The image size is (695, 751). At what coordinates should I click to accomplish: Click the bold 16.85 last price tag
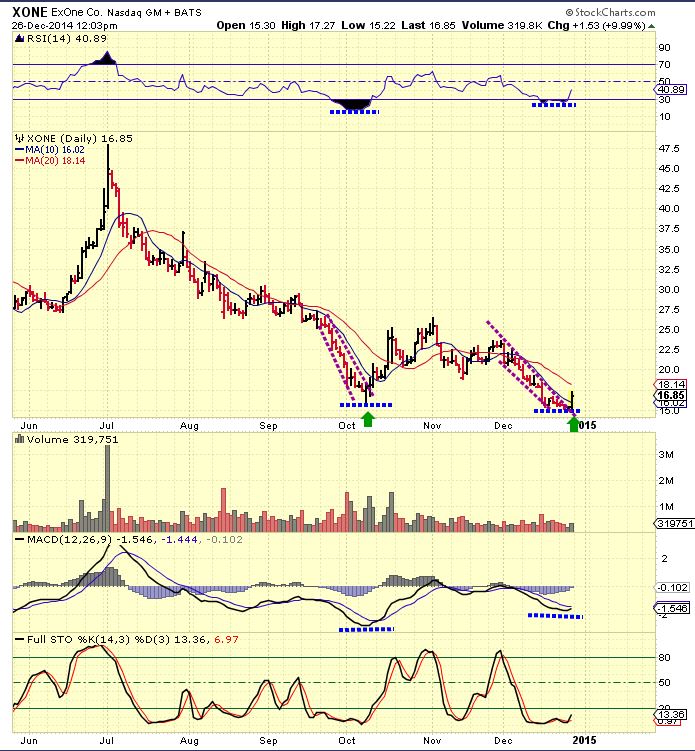pos(671,396)
